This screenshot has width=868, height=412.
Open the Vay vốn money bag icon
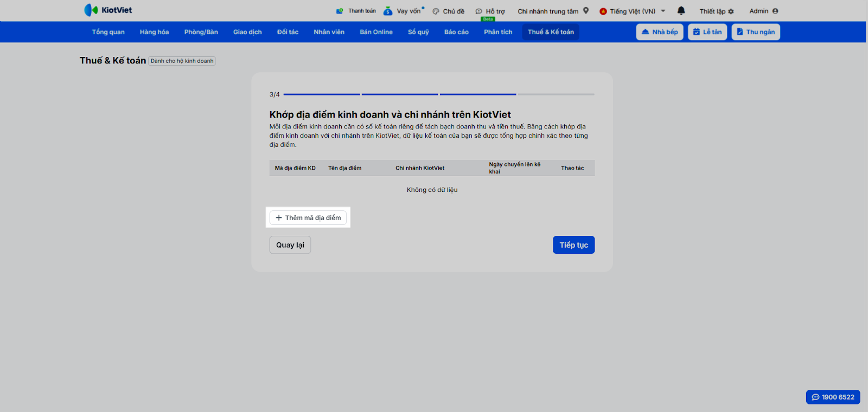click(x=388, y=11)
